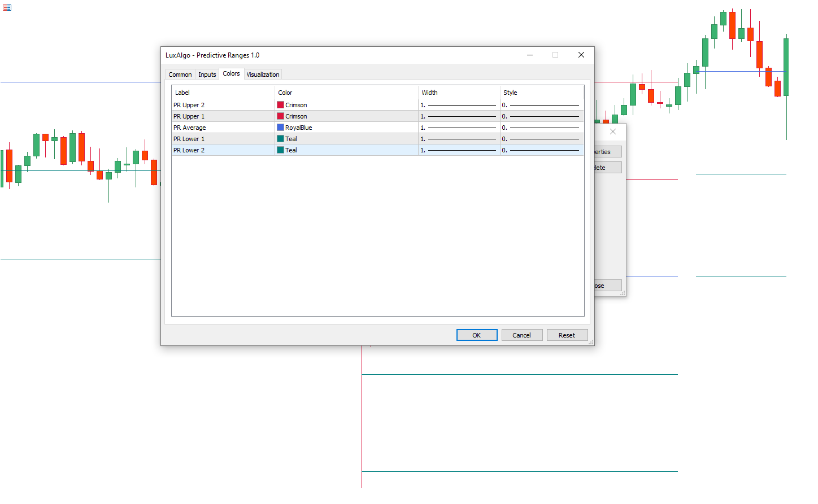
Task: Open the line style selector for PR Upper 2
Action: (x=541, y=105)
